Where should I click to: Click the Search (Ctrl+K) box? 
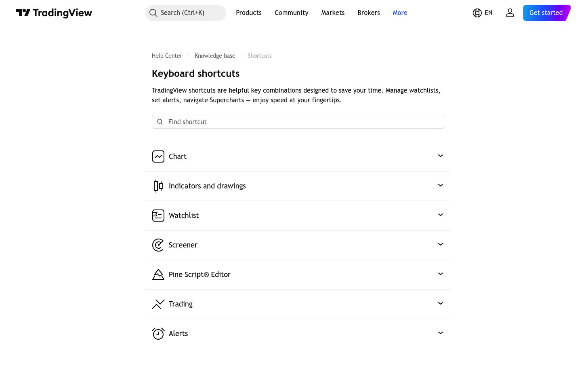tap(186, 13)
